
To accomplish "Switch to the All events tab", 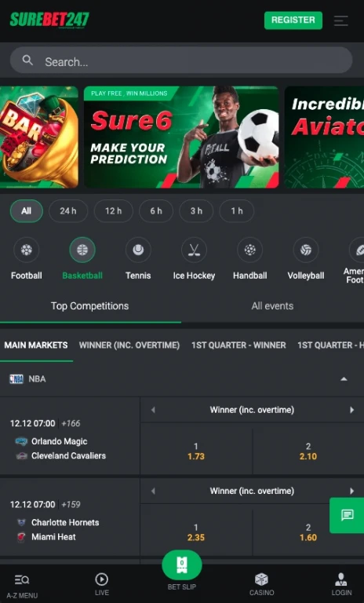I will pos(272,306).
